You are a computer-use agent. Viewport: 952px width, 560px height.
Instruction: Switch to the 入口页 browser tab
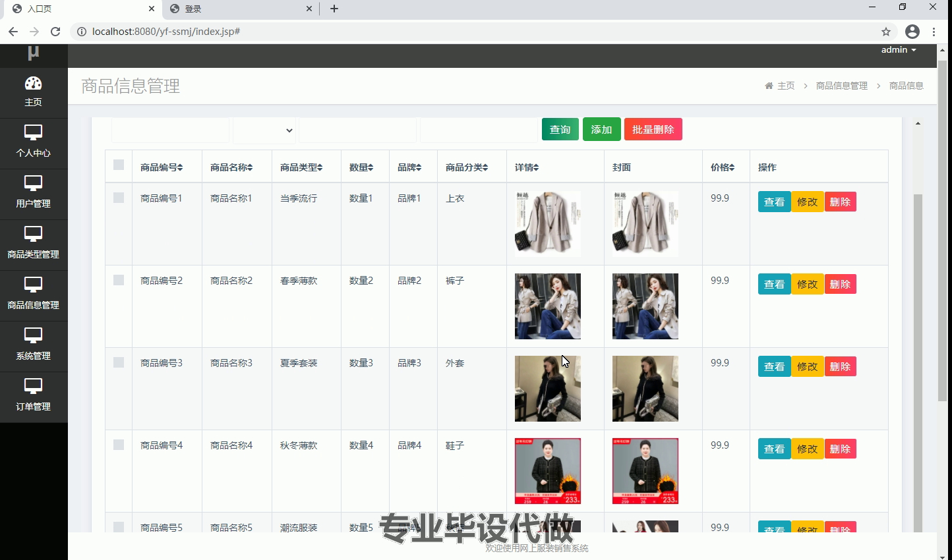82,9
